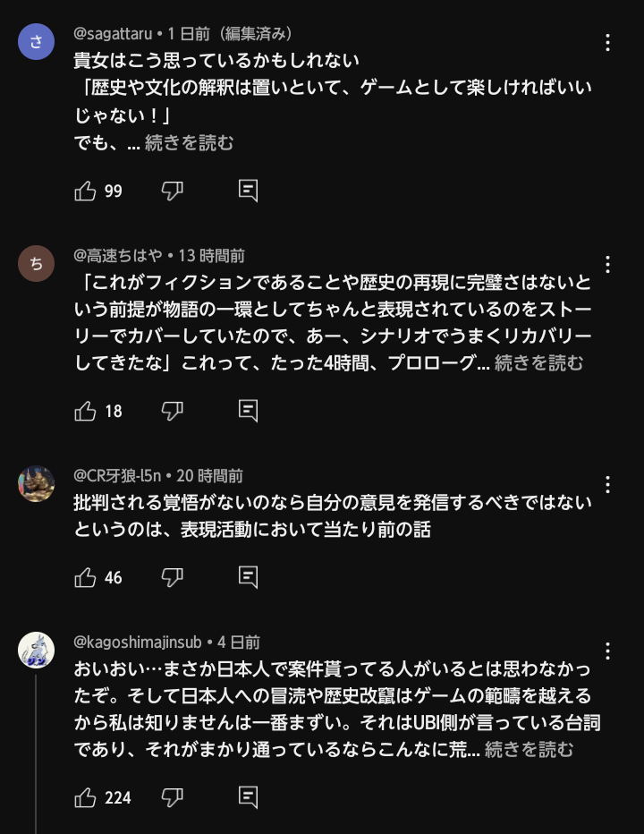The image size is (644, 834).
Task: Expand '続きを読む' on @kagoshimajinsub comment
Action: point(530,749)
